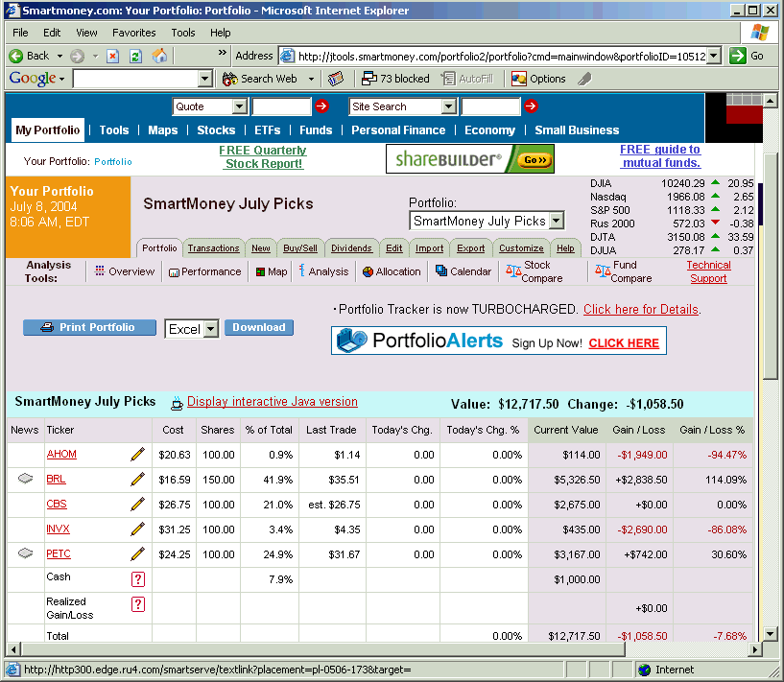This screenshot has height=682, width=784.
Task: Switch to the Dividends tab
Action: 351,248
